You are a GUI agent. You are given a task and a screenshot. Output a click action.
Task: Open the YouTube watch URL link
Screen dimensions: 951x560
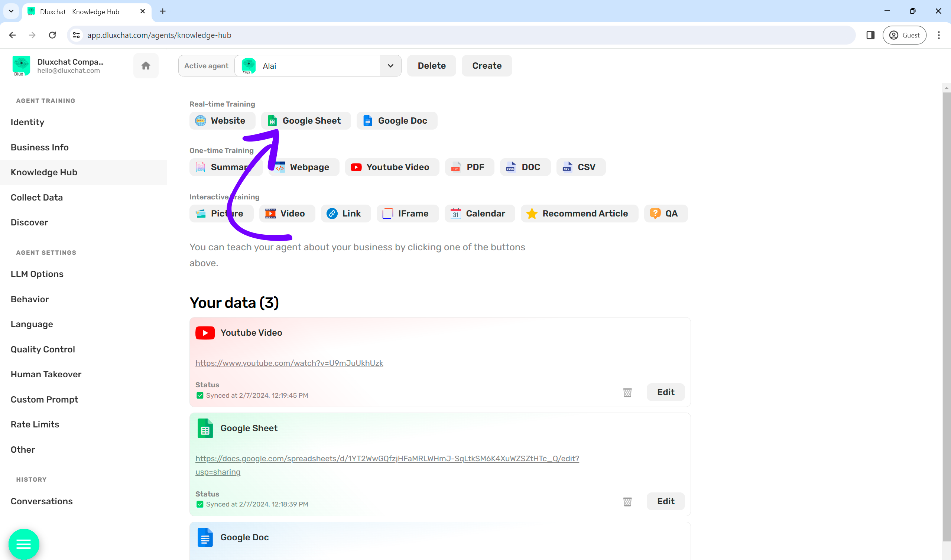[289, 363]
